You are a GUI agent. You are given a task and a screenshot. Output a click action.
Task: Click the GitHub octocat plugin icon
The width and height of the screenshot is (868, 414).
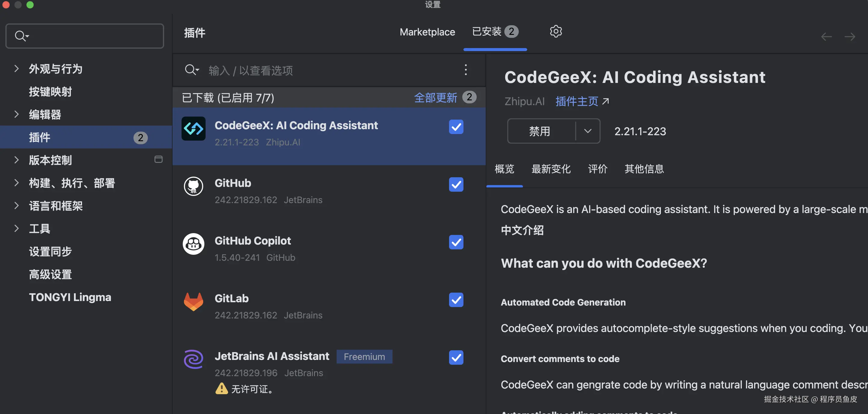tap(194, 186)
